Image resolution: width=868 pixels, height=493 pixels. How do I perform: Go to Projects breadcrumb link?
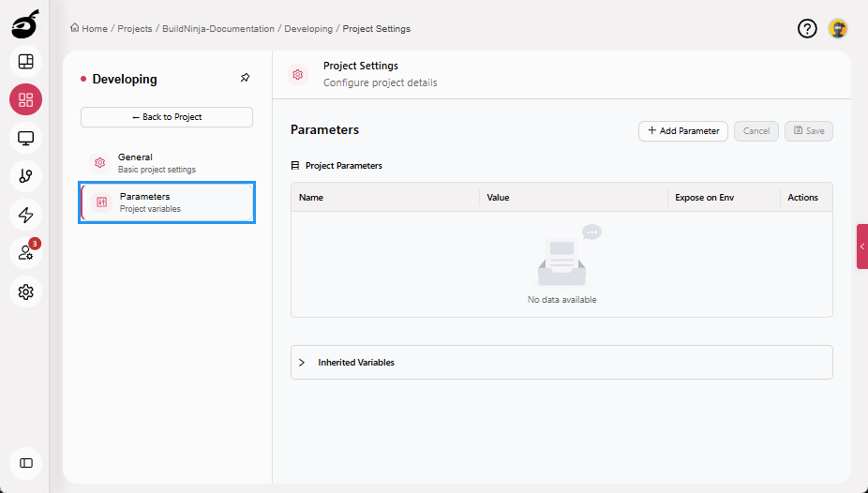135,29
